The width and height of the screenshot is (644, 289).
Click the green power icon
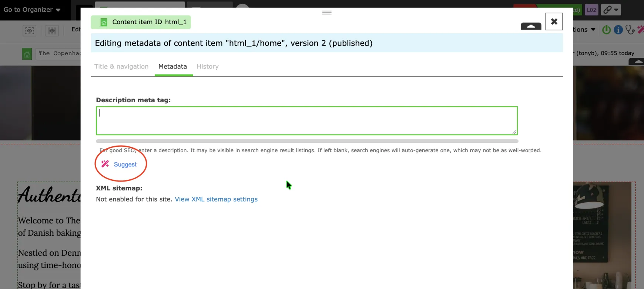[606, 30]
